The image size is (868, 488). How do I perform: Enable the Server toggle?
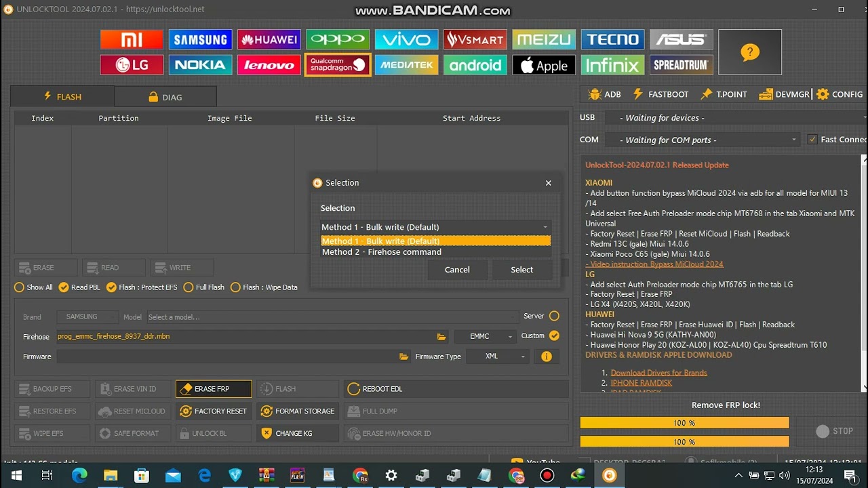tap(554, 316)
